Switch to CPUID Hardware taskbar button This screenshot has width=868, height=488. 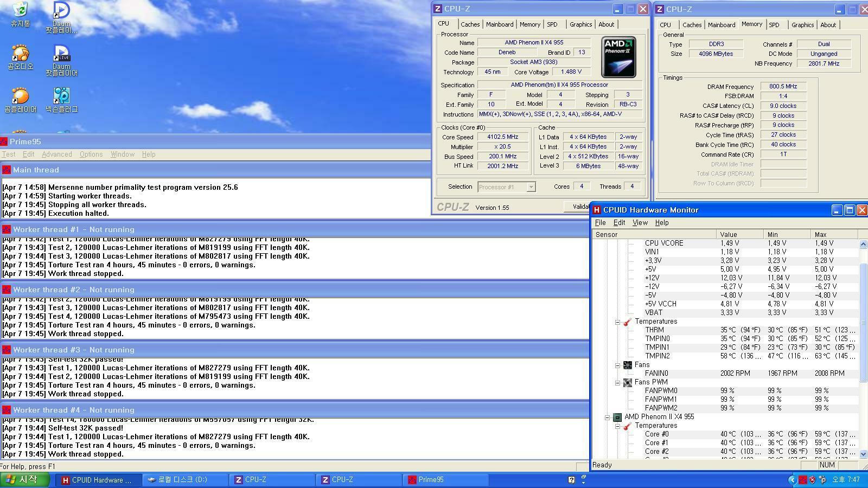coord(98,480)
